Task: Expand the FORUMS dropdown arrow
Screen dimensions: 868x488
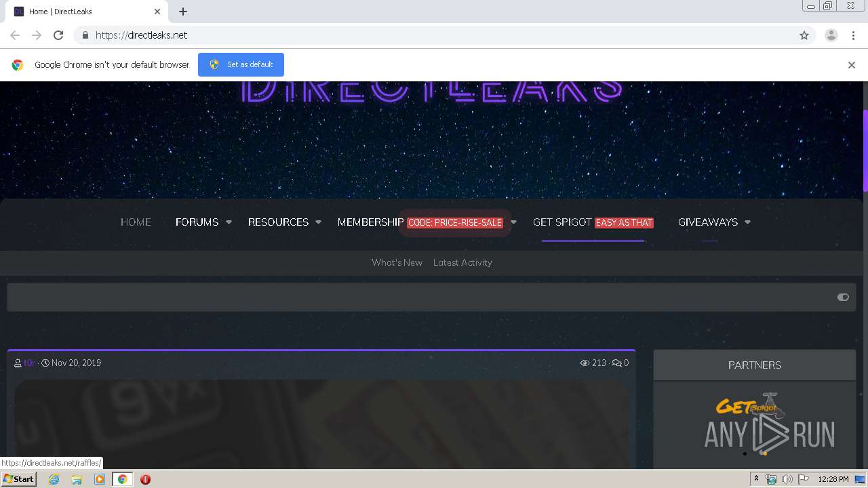Action: 229,222
